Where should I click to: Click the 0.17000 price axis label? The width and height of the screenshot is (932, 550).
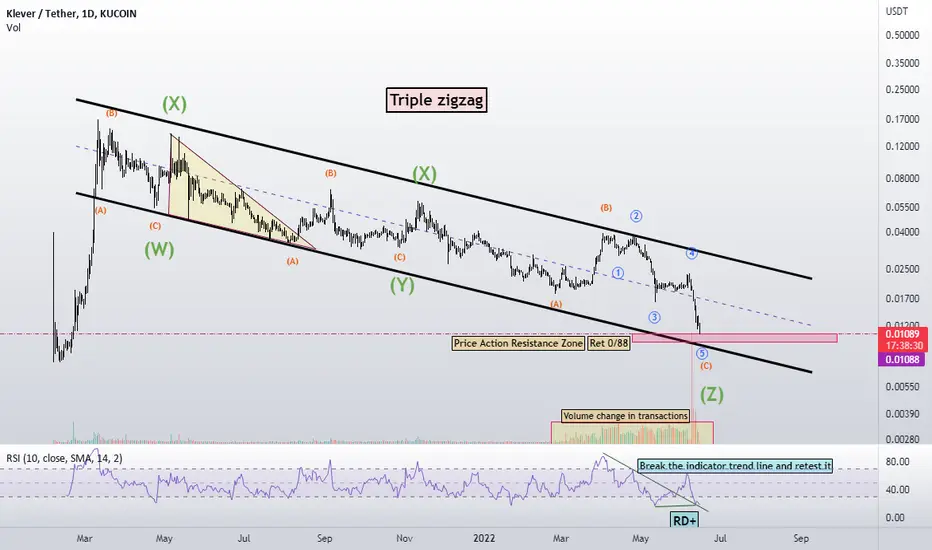pos(902,119)
